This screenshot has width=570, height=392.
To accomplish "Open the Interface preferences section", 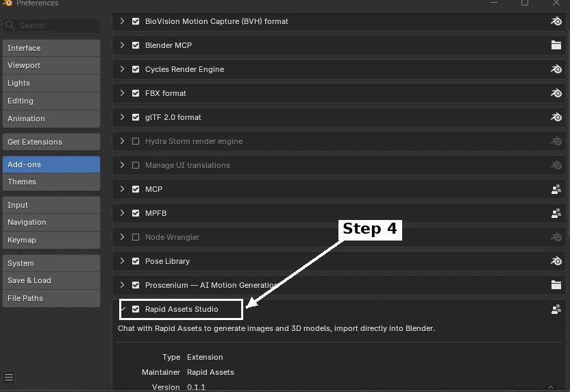I will point(51,48).
